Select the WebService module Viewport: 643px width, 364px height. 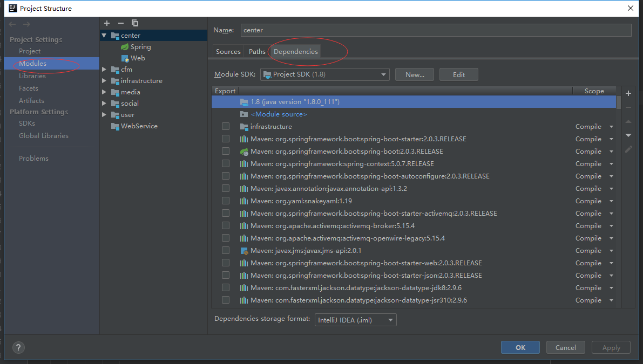click(x=139, y=126)
